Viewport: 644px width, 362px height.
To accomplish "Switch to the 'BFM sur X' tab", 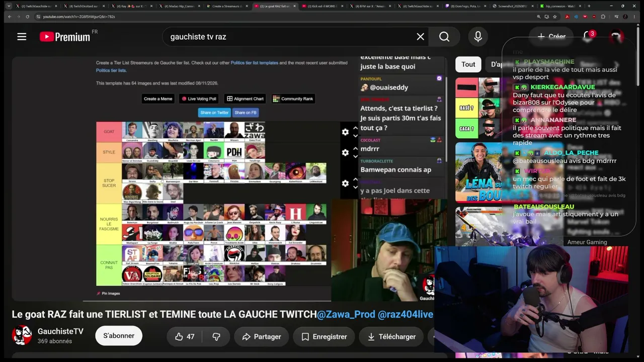I will pos(369,6).
